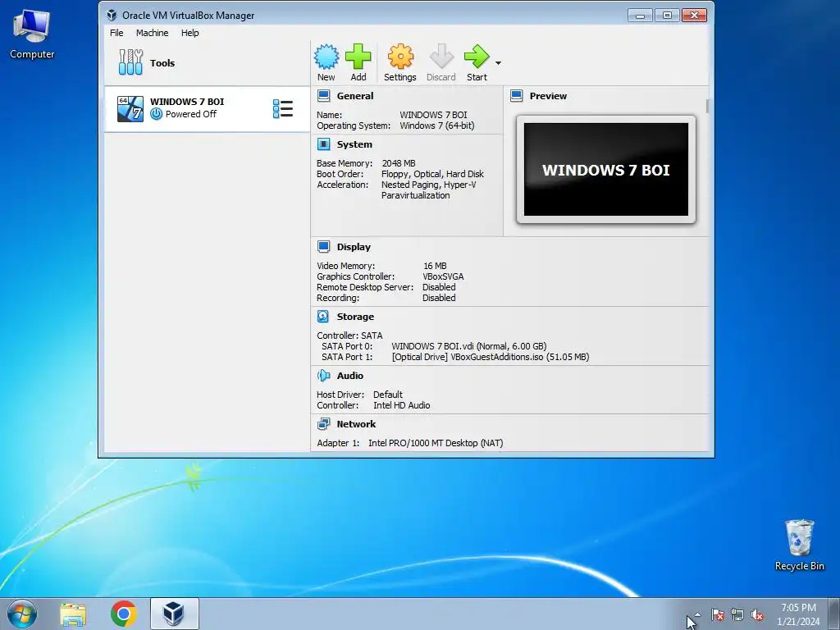Click the Recycle Bin desktop icon

(799, 545)
